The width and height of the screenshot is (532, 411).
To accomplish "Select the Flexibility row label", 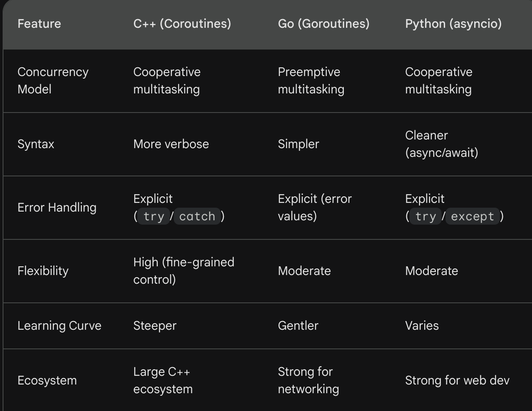I will 43,271.
